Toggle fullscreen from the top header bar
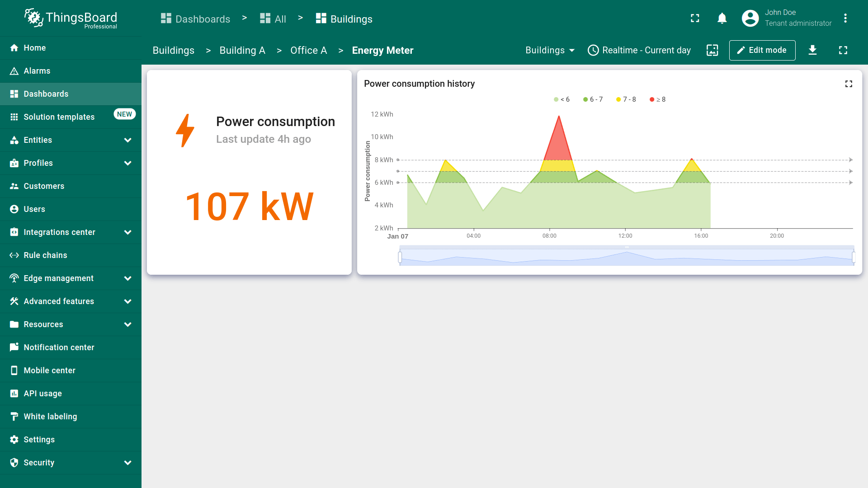Screen dimensions: 868x488 tap(695, 19)
